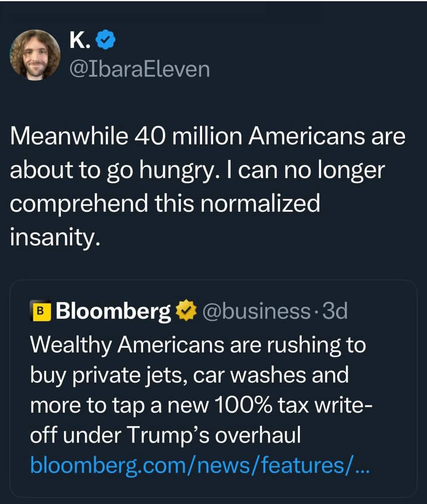Screen dimensions: 427x504
Task: Click "comprehend this normalized" in the tweet
Action: tap(164, 203)
